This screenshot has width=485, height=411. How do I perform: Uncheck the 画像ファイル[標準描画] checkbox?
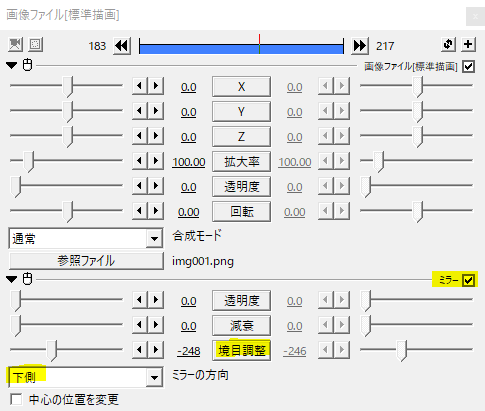[x=469, y=66]
